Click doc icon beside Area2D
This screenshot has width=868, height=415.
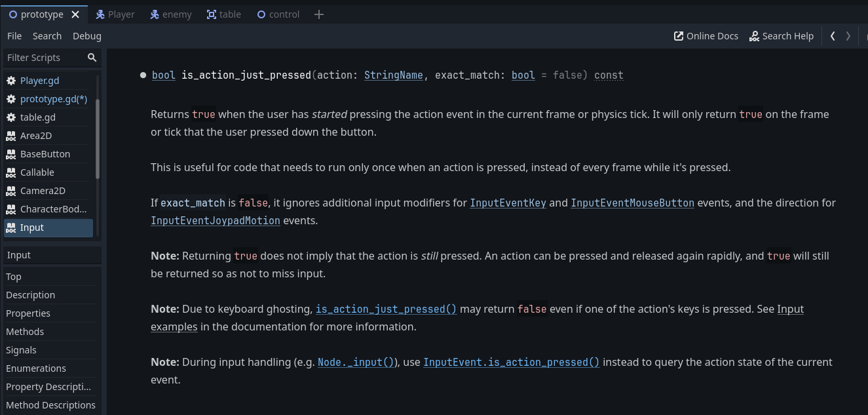point(11,136)
